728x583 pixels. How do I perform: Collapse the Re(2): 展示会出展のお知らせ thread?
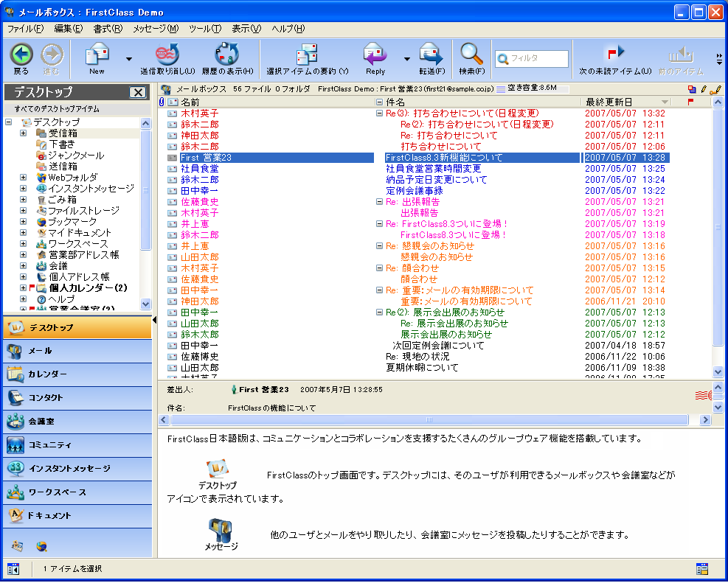tap(379, 313)
